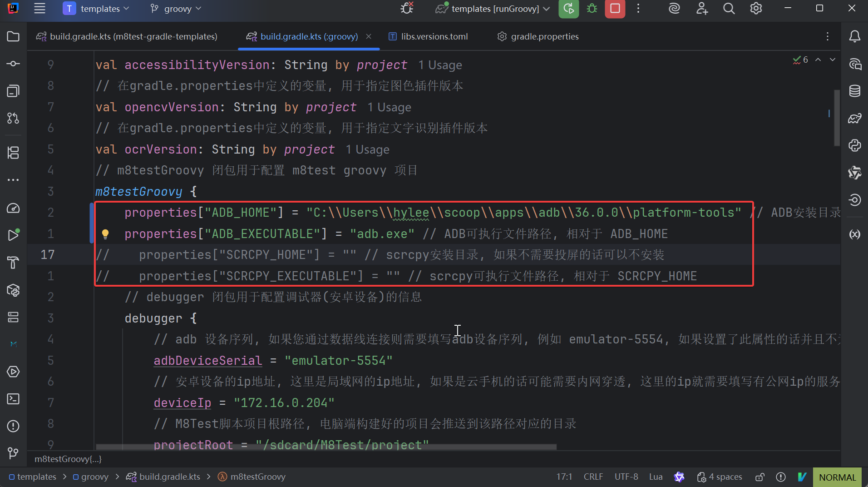Click the CRLF line separator button
The width and height of the screenshot is (868, 487).
593,477
